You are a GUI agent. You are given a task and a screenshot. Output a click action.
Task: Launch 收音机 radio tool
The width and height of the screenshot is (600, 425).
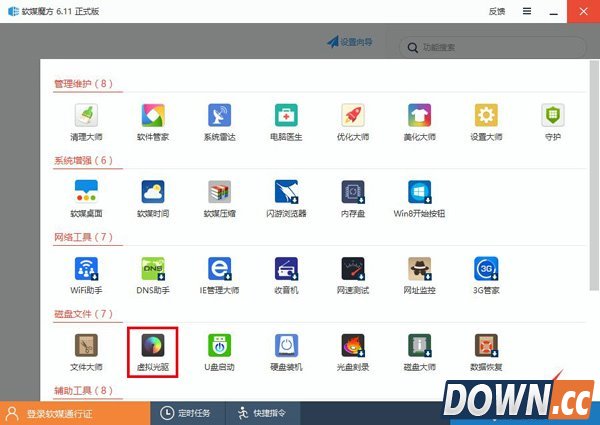286,275
